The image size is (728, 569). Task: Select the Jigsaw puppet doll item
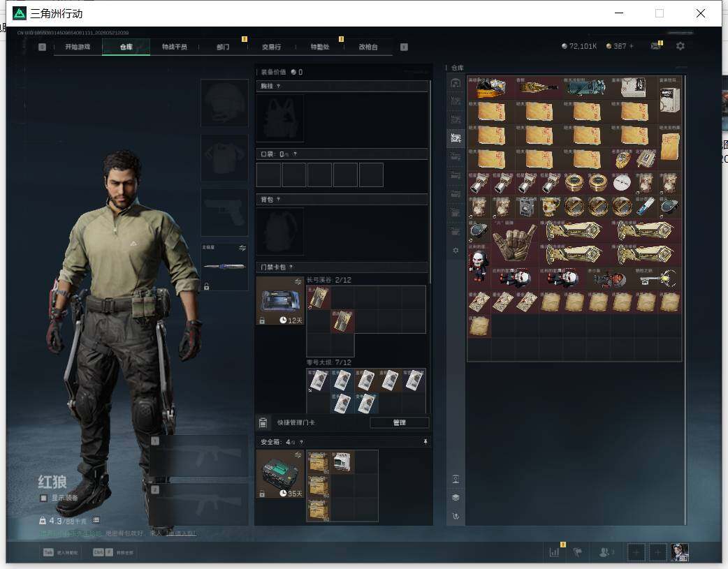479,267
